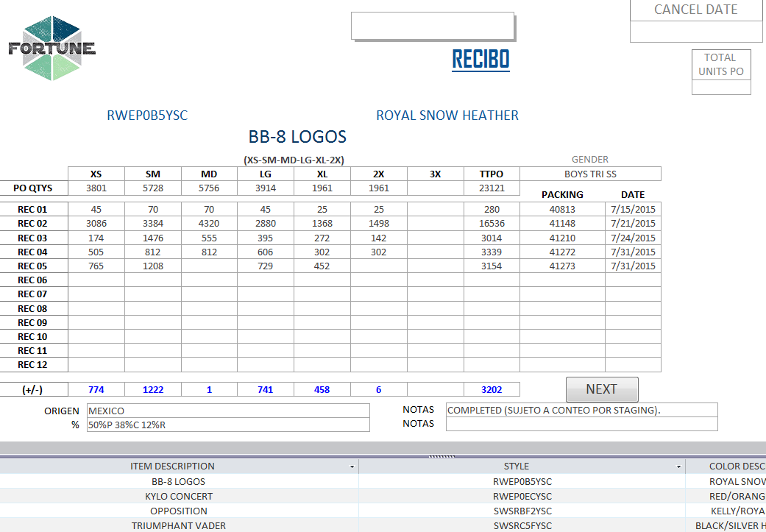Click the (+/-) XS difference 774
The width and height of the screenshot is (766, 532).
coord(96,389)
